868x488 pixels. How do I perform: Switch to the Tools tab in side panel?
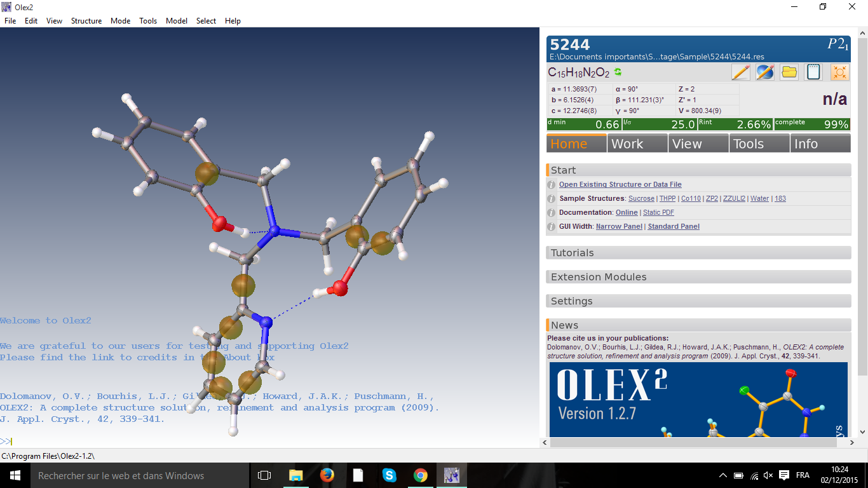[x=759, y=144]
